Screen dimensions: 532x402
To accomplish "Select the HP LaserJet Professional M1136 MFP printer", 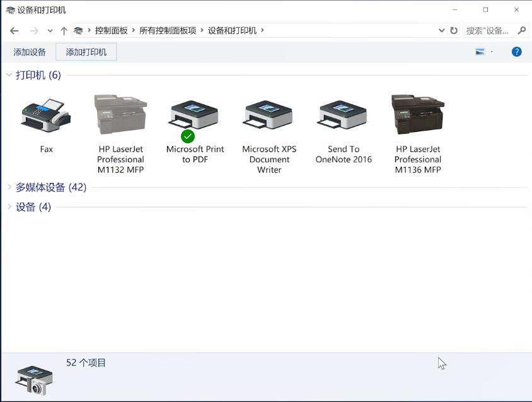I will pyautogui.click(x=417, y=117).
